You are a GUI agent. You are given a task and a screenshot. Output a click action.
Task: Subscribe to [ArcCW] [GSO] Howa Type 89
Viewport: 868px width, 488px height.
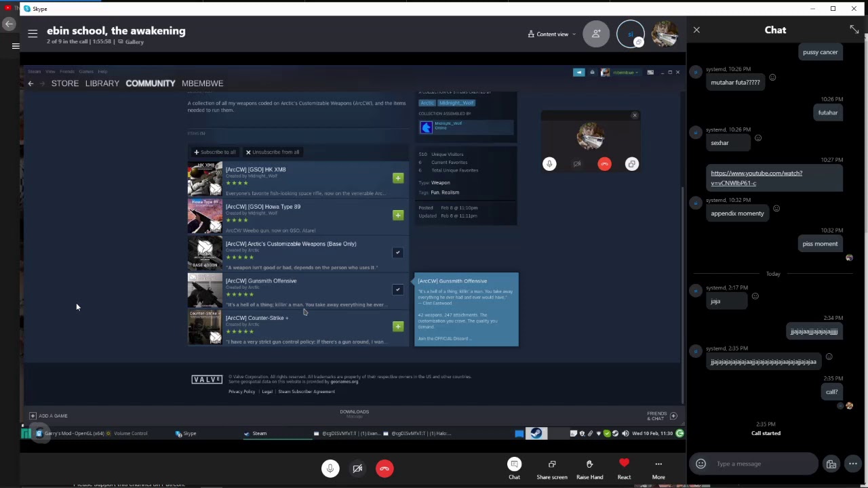398,215
